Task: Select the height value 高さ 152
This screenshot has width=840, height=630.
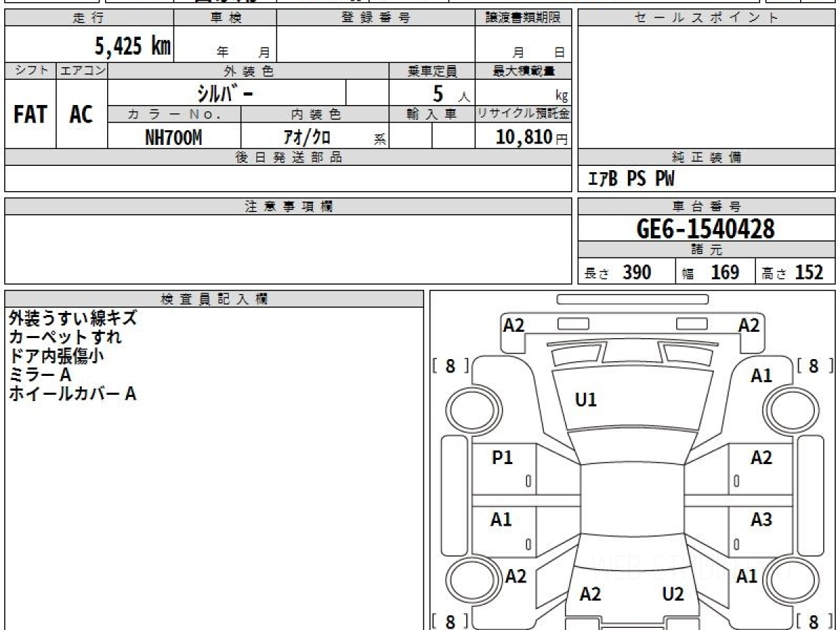Action: coord(793,272)
